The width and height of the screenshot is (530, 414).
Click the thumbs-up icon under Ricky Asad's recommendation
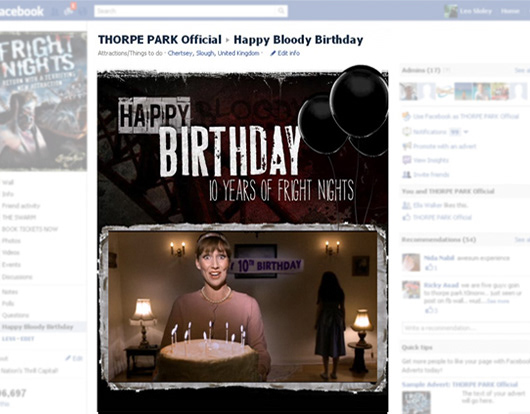point(429,310)
